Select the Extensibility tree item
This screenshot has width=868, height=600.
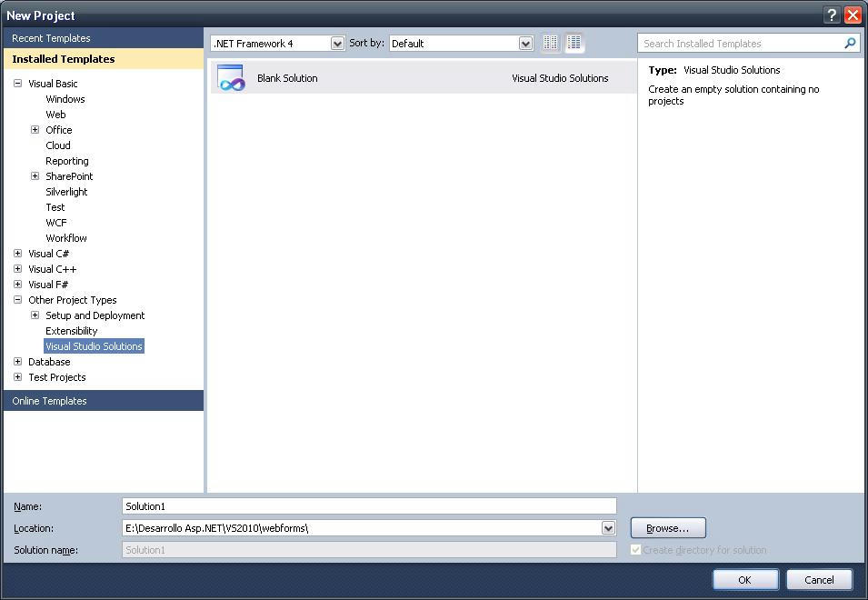click(x=72, y=332)
